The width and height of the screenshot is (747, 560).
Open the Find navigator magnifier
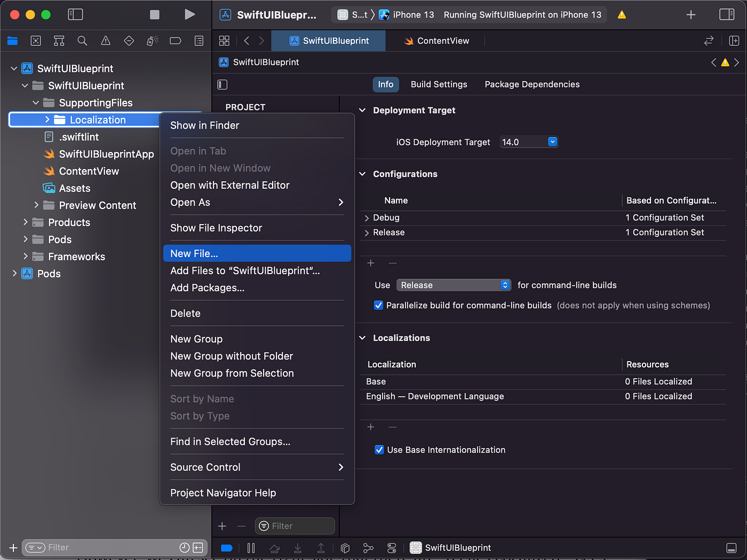click(82, 41)
